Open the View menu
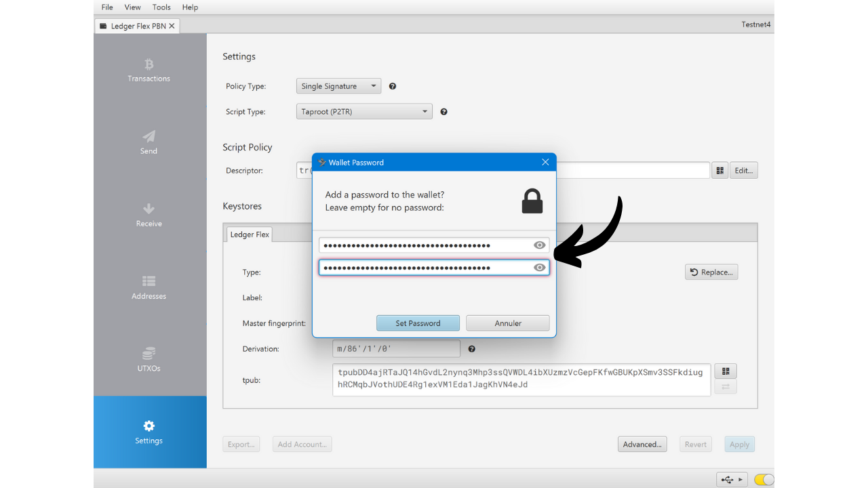This screenshot has height=488, width=868. pyautogui.click(x=133, y=7)
